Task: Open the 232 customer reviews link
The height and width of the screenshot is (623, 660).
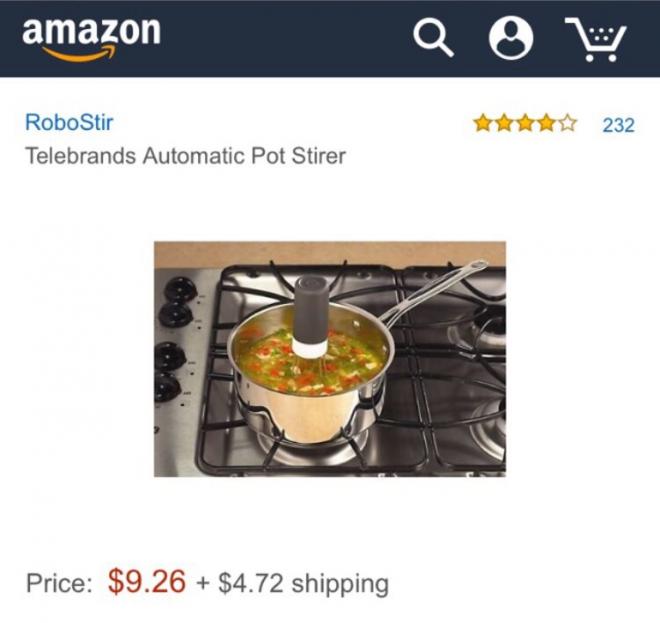Action: [x=618, y=125]
